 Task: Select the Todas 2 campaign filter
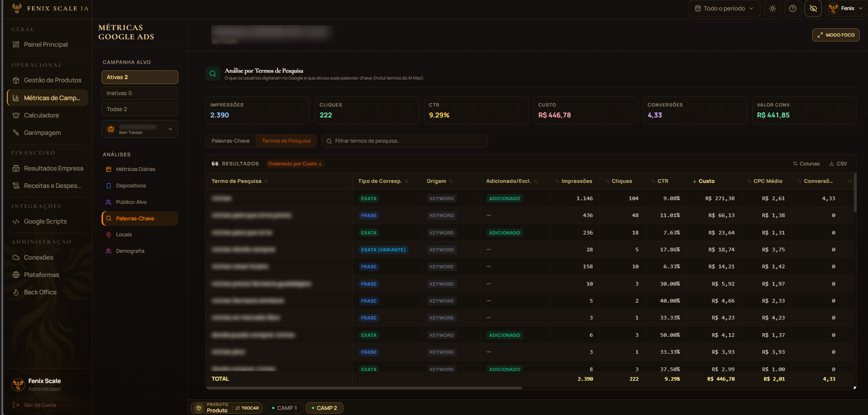tap(139, 109)
